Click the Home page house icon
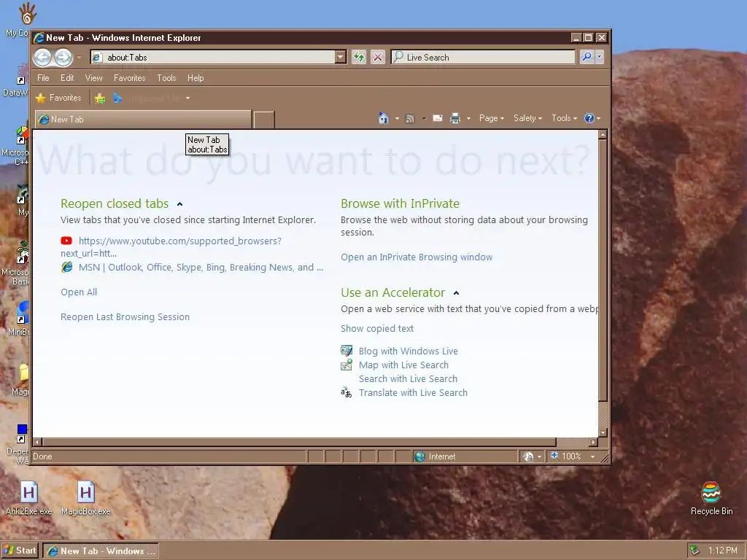This screenshot has width=747, height=560. point(384,118)
